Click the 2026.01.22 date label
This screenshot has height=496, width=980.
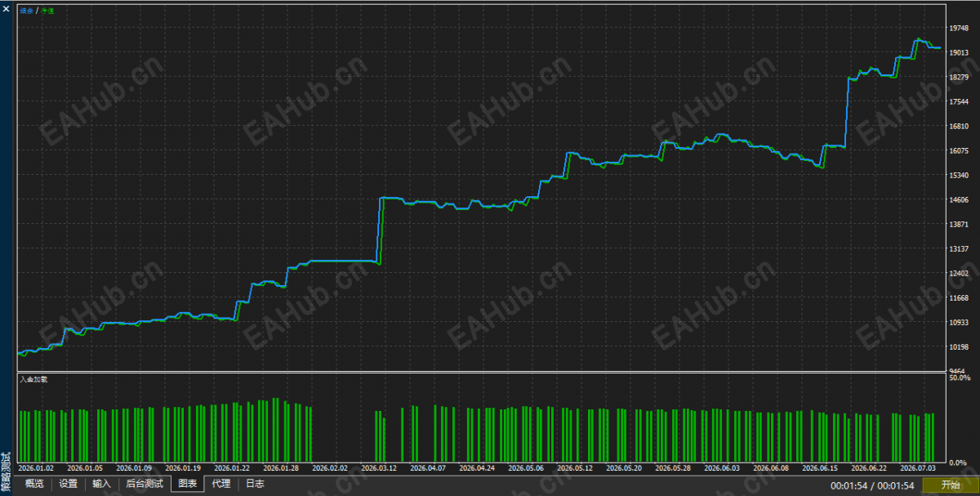(x=232, y=468)
